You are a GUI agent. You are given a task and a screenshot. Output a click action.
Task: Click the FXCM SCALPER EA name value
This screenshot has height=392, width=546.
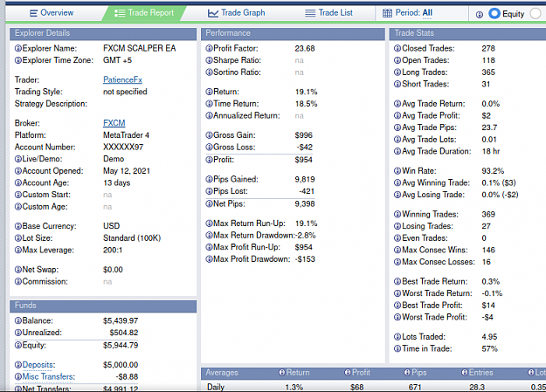point(139,48)
